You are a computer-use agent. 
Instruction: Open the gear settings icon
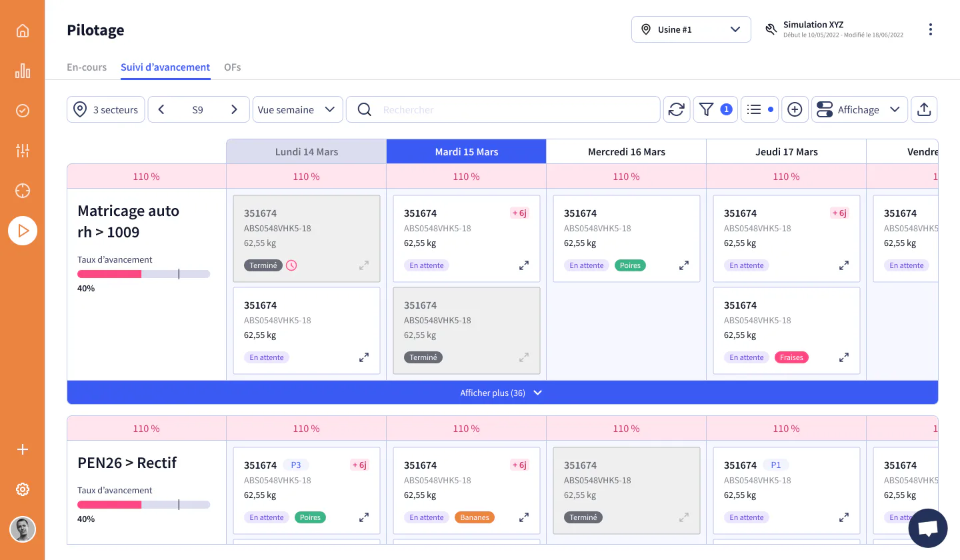tap(23, 489)
